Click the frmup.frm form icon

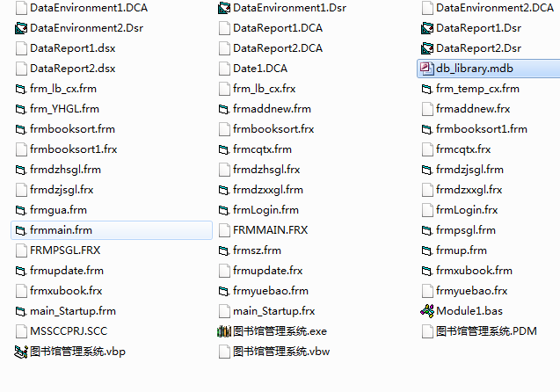click(427, 250)
